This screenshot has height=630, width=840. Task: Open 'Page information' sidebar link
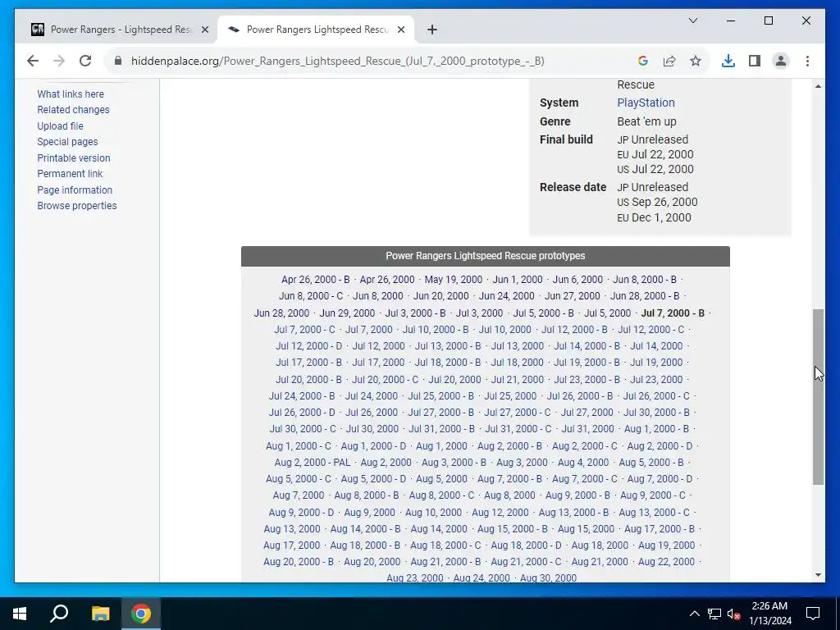[x=75, y=189]
